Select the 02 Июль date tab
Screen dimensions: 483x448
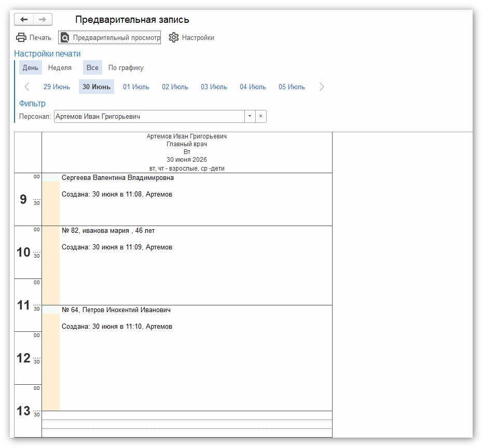point(175,87)
